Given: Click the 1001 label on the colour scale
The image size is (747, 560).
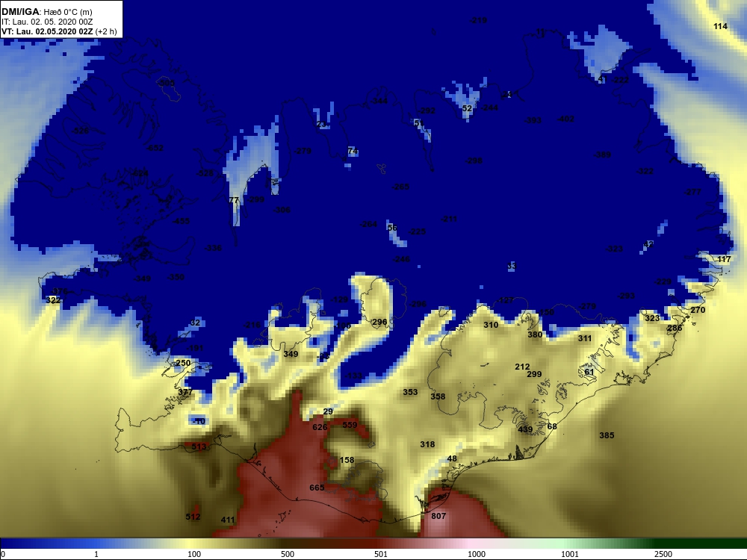Looking at the screenshot, I should 570,554.
